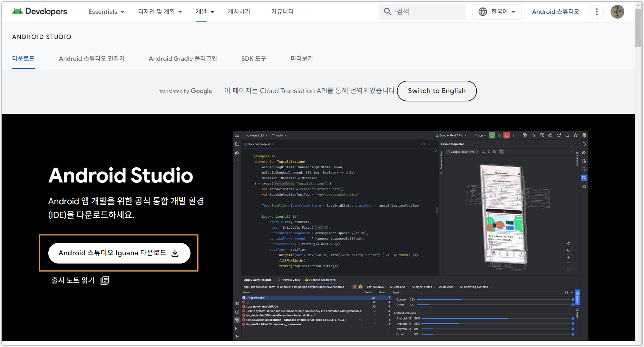The height and width of the screenshot is (347, 644).
Task: Go to the SDK 도구 tab
Action: [x=254, y=59]
